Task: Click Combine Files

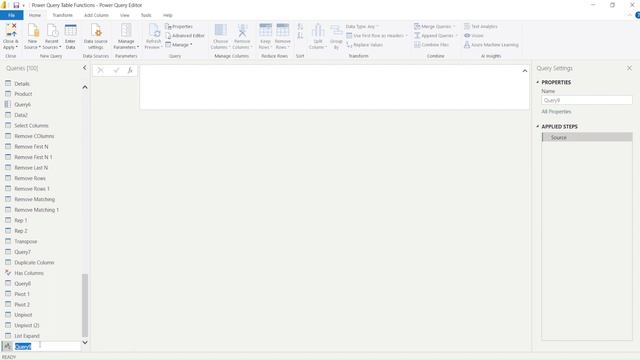Action: (x=431, y=44)
